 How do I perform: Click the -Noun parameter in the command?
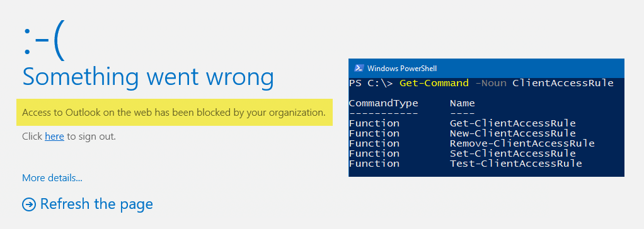click(491, 83)
